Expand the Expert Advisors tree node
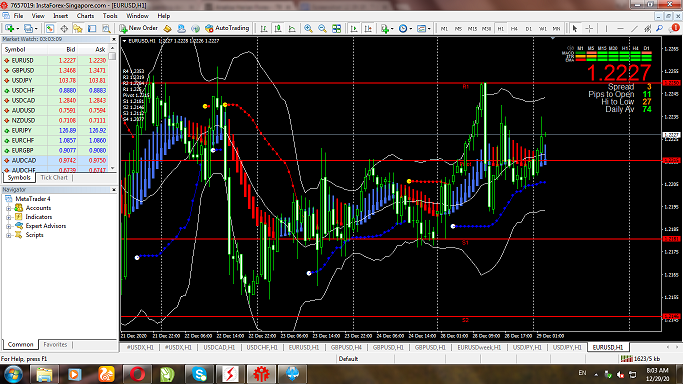 (8, 226)
